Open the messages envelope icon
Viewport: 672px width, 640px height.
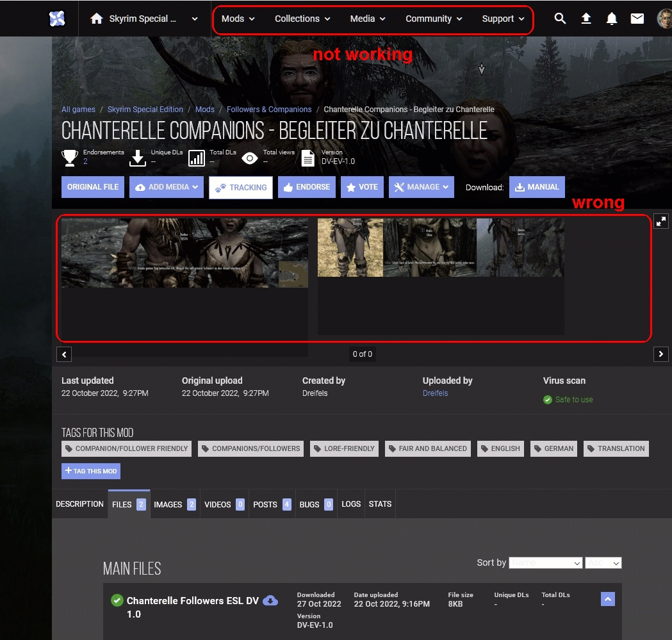coord(637,19)
